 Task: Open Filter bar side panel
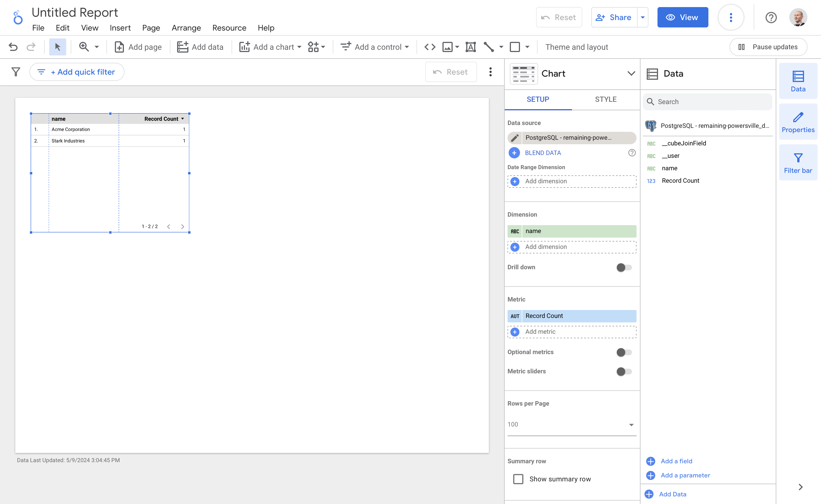tap(798, 163)
